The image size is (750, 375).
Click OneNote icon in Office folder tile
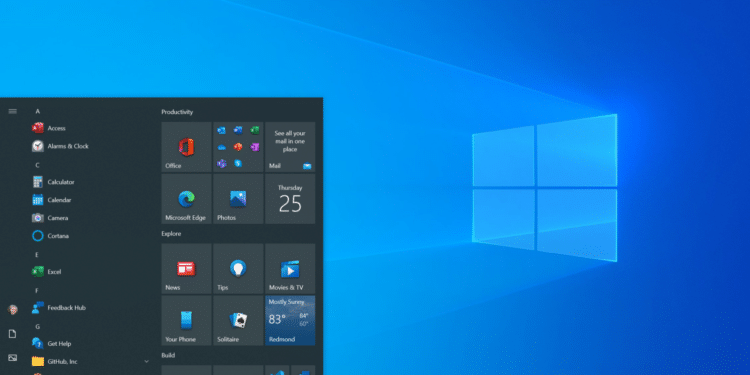pyautogui.click(x=255, y=147)
